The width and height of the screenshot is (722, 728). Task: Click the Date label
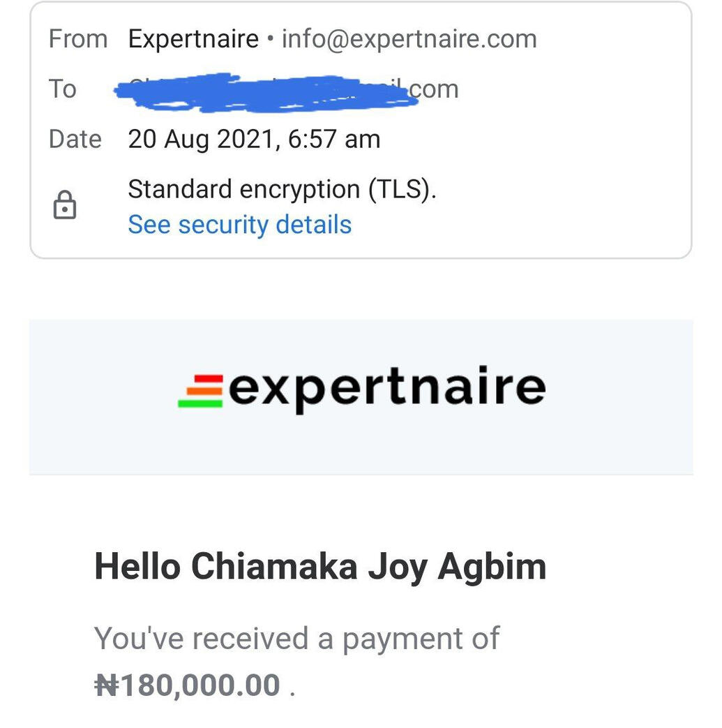coord(75,139)
